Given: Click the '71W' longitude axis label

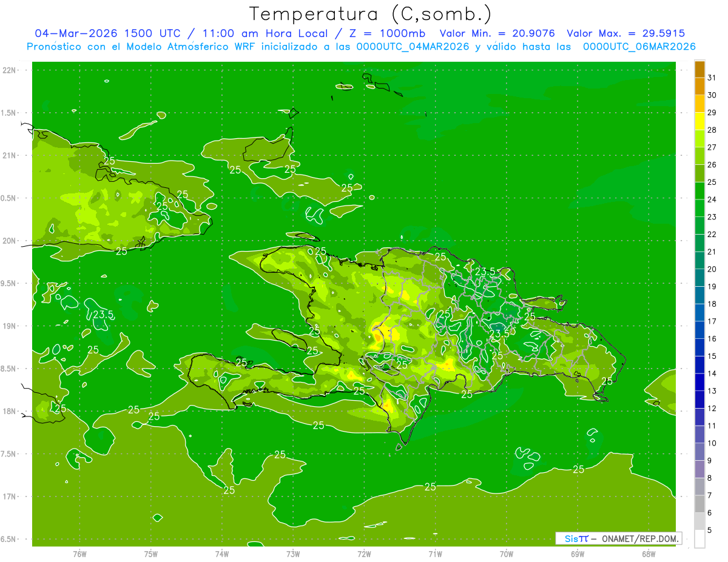Looking at the screenshot, I should point(435,554).
